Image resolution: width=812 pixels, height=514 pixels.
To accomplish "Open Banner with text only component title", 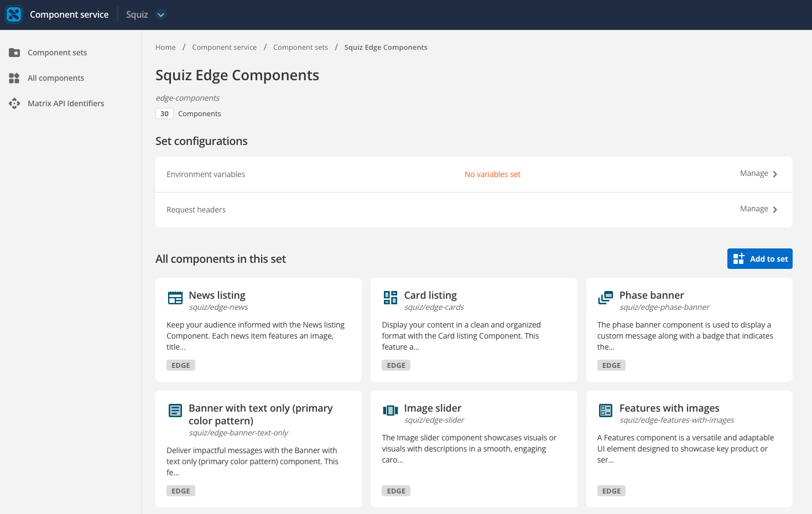I will (261, 414).
